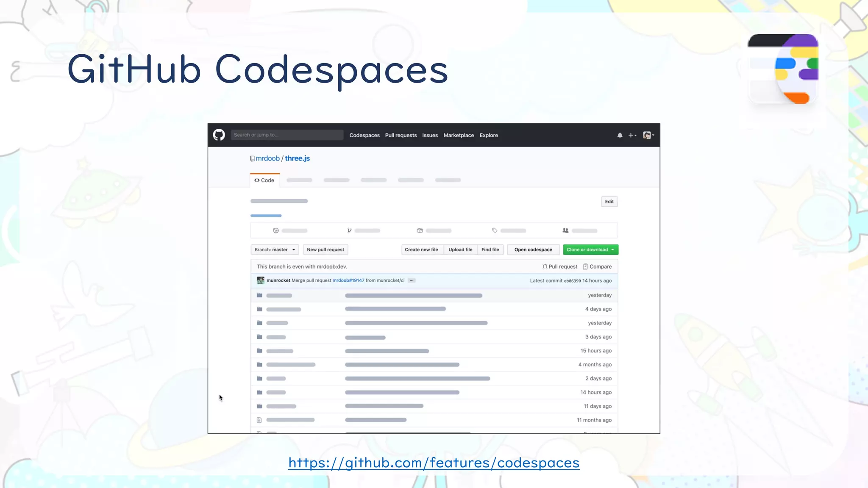Open Marketplace in the top navigation

[x=459, y=135]
